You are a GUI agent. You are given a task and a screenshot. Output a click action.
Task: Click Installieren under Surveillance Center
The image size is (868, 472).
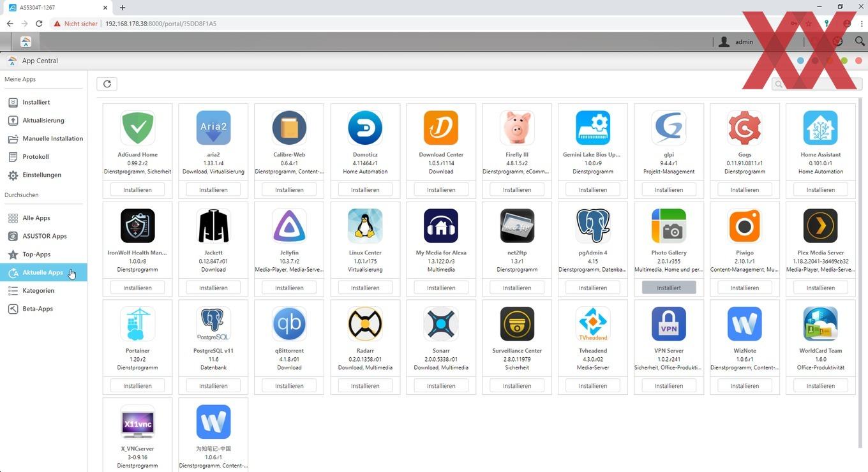(517, 386)
